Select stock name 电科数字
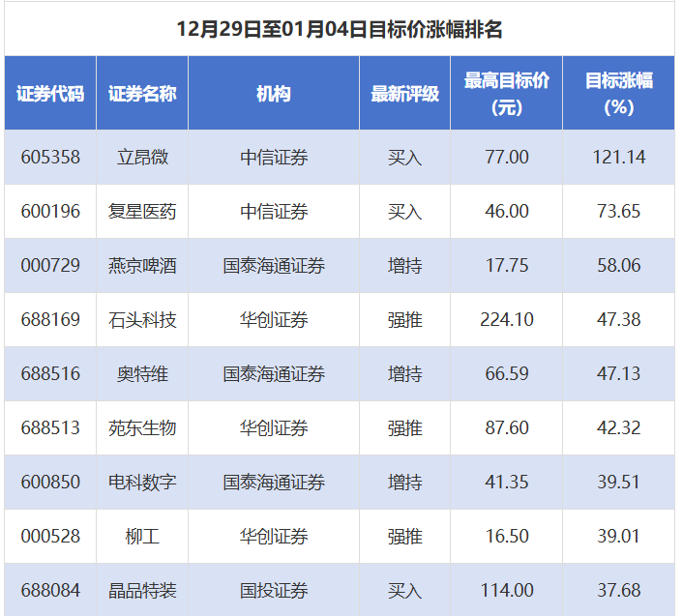 tap(142, 482)
